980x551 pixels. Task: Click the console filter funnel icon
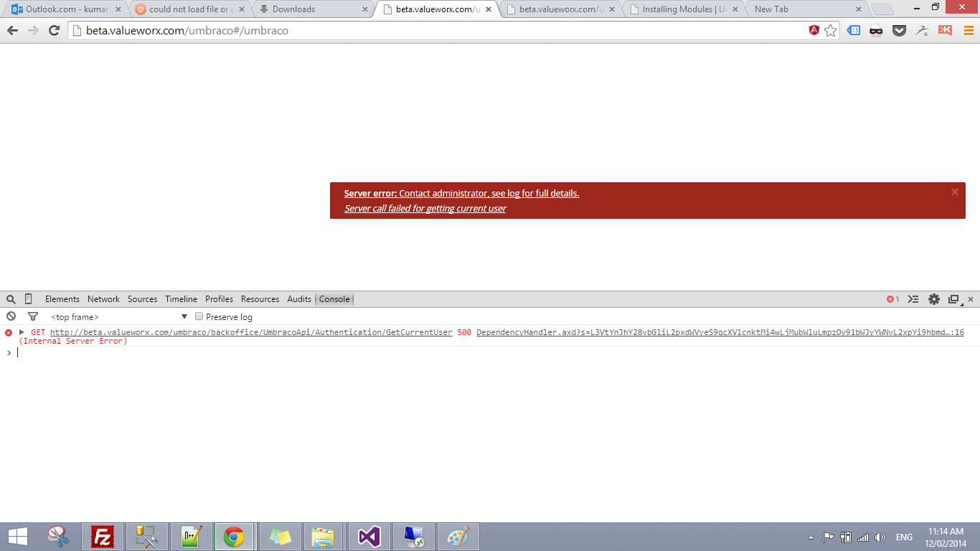(x=32, y=316)
